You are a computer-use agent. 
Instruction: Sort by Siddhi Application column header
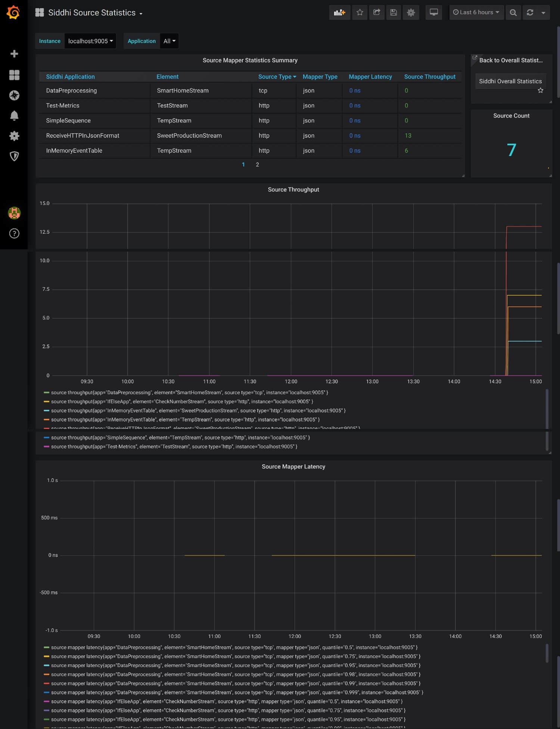pos(70,77)
